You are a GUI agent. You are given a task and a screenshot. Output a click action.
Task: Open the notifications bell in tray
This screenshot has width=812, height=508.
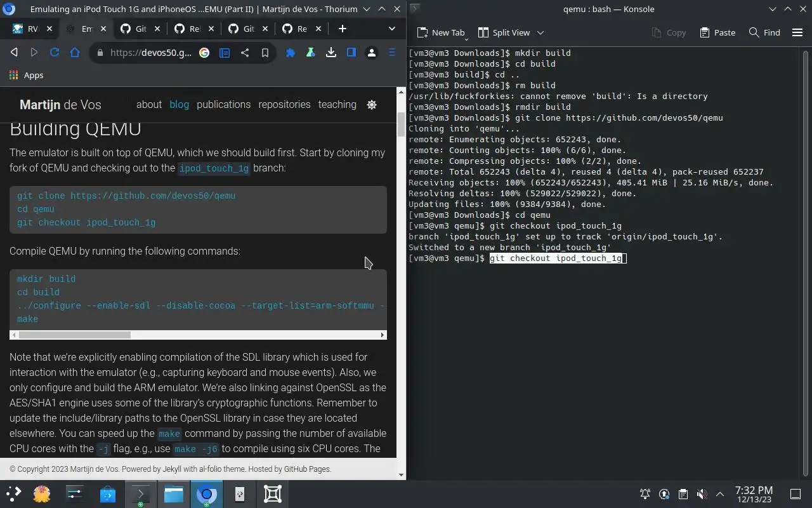click(x=645, y=494)
